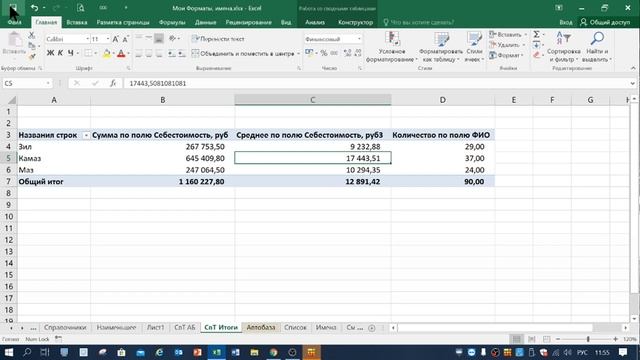Open Найти и выделить menu
This screenshot has width=640, height=360.
pos(597,47)
